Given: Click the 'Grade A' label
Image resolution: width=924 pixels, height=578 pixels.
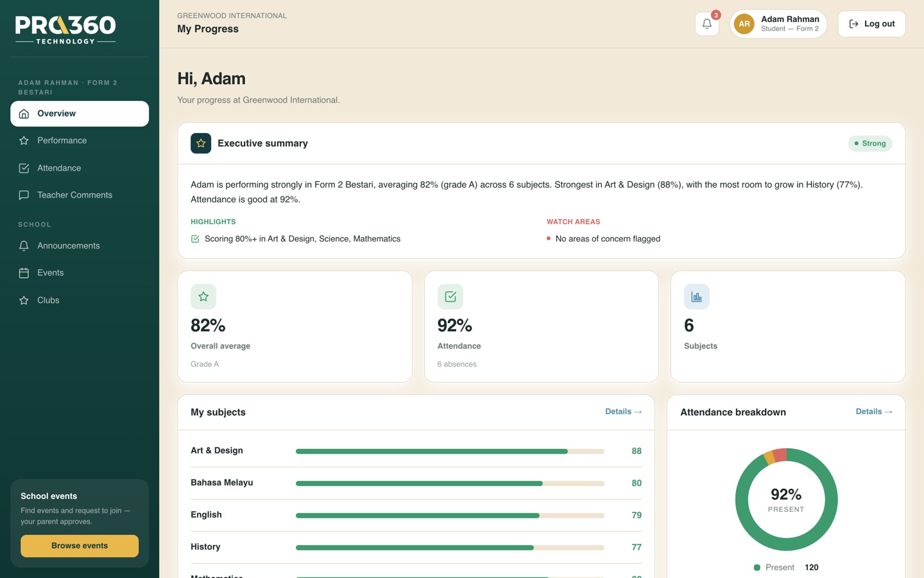Looking at the screenshot, I should [x=205, y=364].
